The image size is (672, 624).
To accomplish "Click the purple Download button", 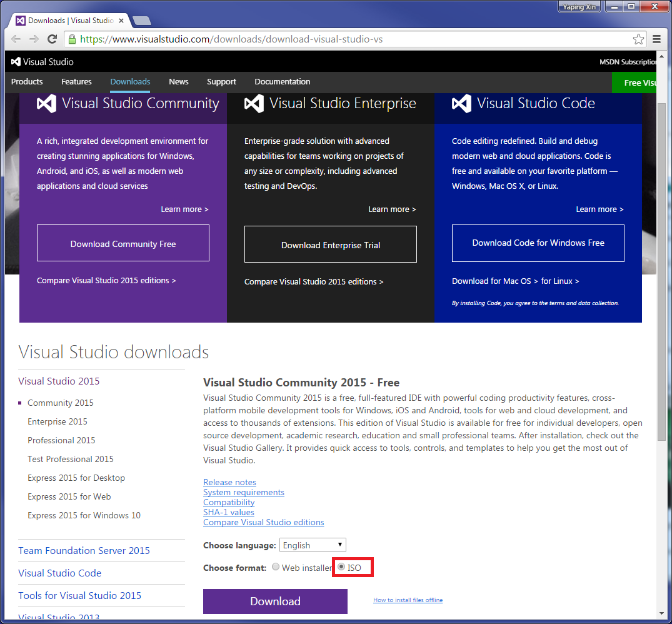I will click(x=275, y=601).
